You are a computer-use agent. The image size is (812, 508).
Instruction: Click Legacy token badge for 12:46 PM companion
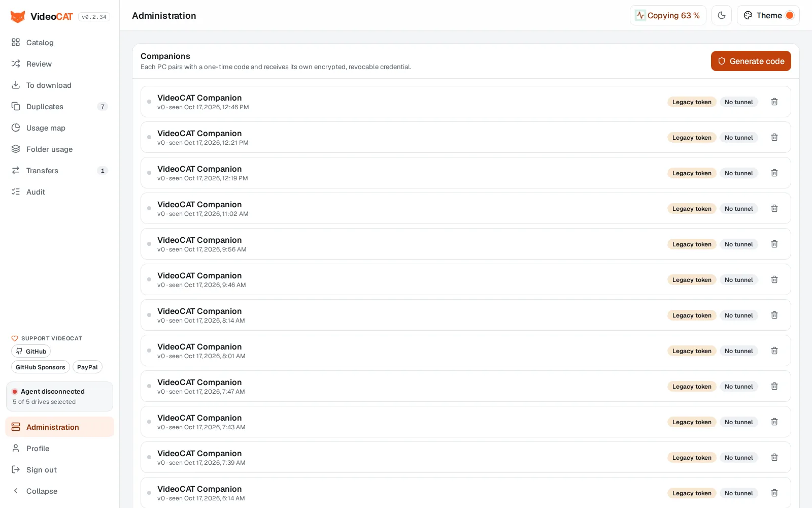click(x=692, y=102)
